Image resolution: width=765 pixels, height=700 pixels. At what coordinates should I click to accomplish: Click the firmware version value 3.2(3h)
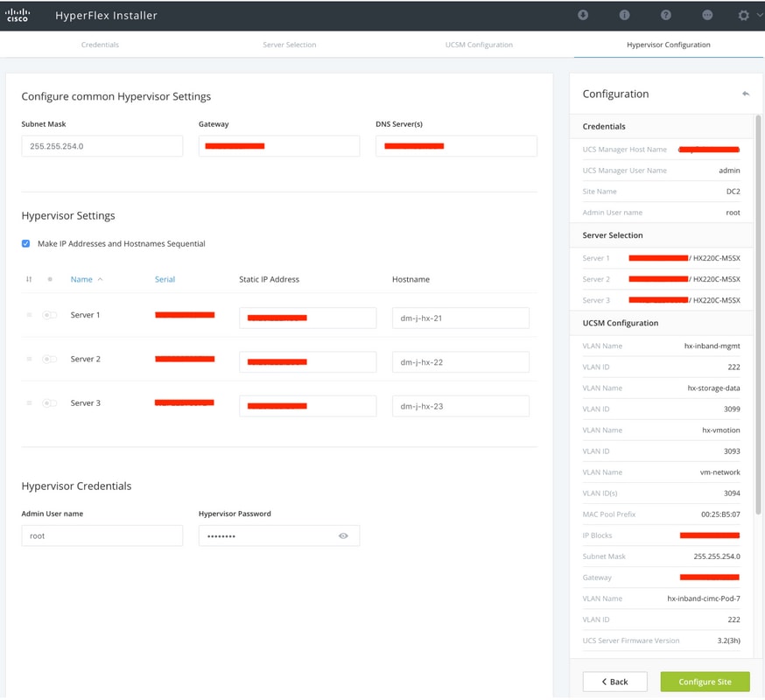click(728, 640)
